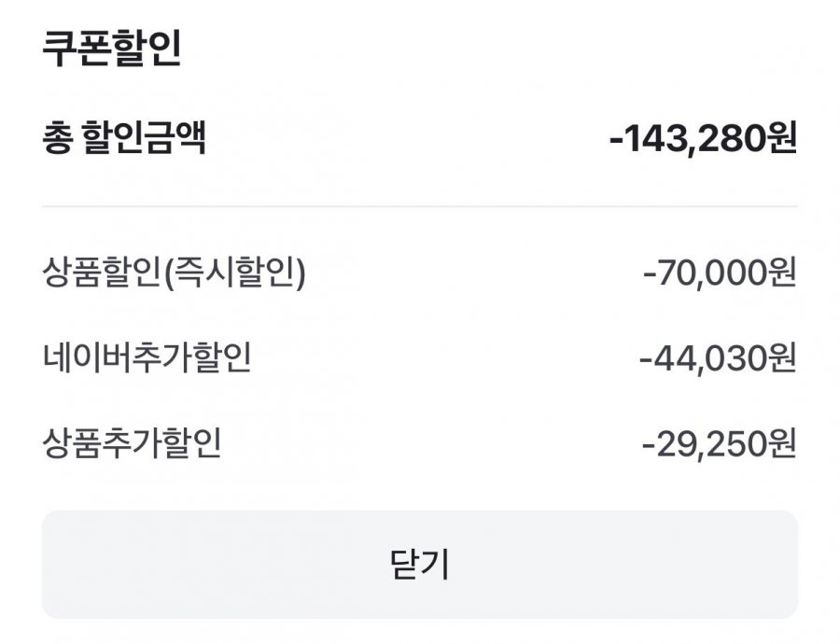This screenshot has width=840, height=644.
Task: Click the divider line below 총 할인금액
Action: [x=419, y=206]
